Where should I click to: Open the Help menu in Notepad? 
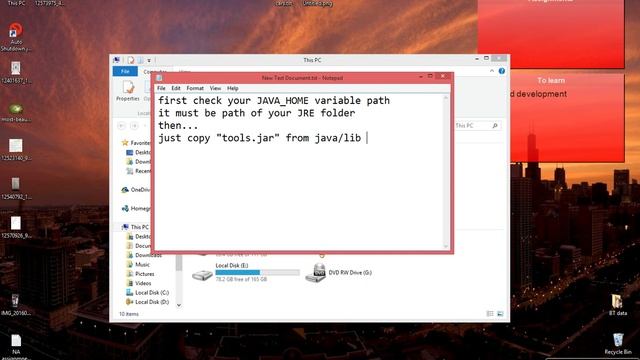coord(233,88)
